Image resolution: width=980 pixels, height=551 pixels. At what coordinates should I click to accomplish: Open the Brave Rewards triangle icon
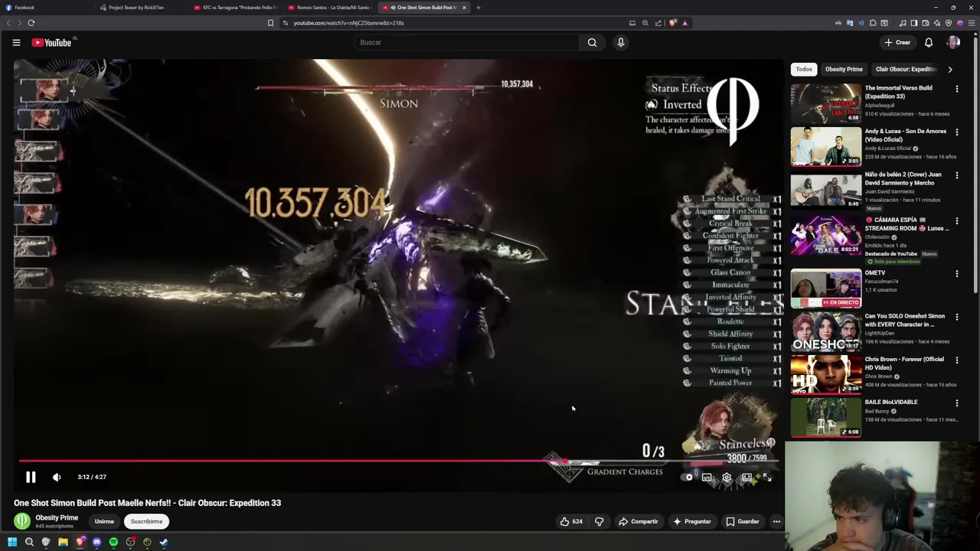[x=684, y=23]
